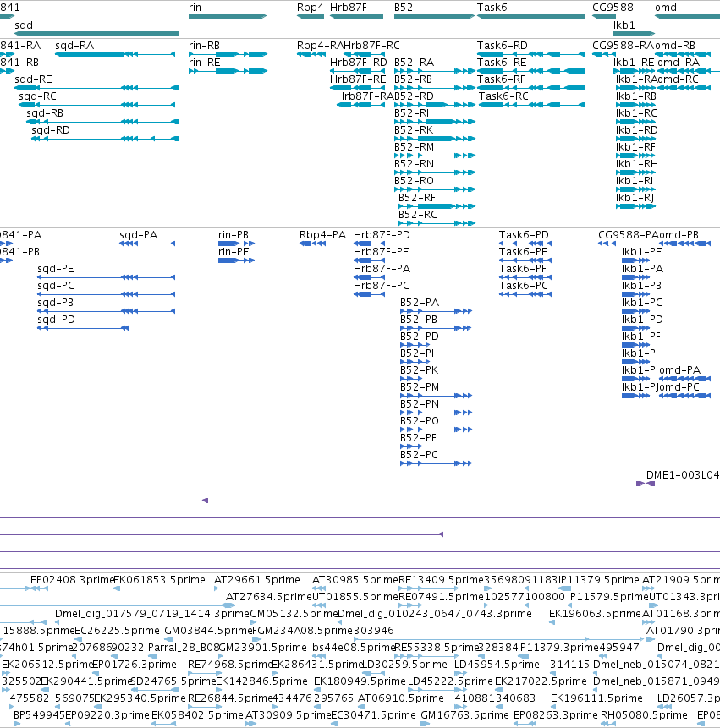Select the teal sqd gene span bar
The height and width of the screenshot is (728, 720).
(x=96, y=34)
